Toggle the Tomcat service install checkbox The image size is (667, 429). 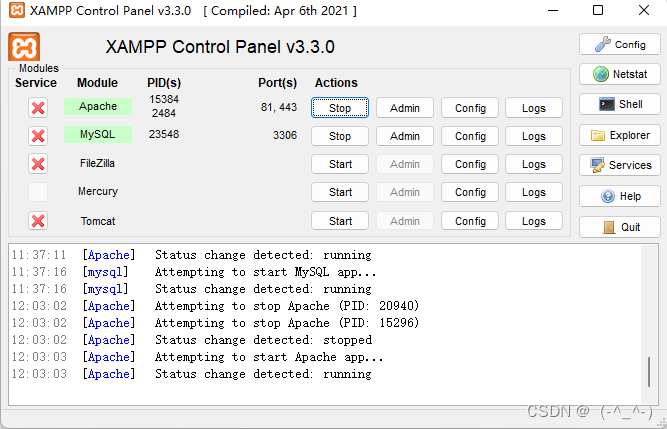[x=38, y=221]
